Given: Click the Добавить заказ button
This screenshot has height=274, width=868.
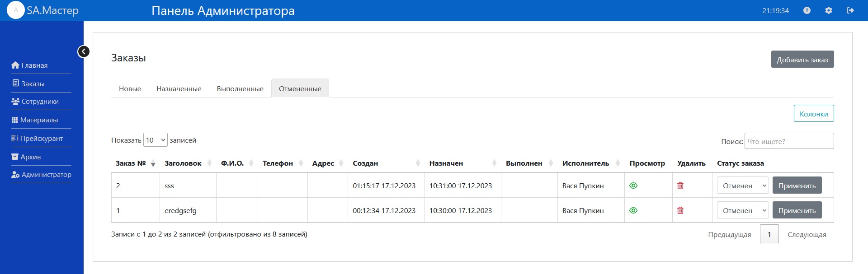Looking at the screenshot, I should (x=802, y=60).
